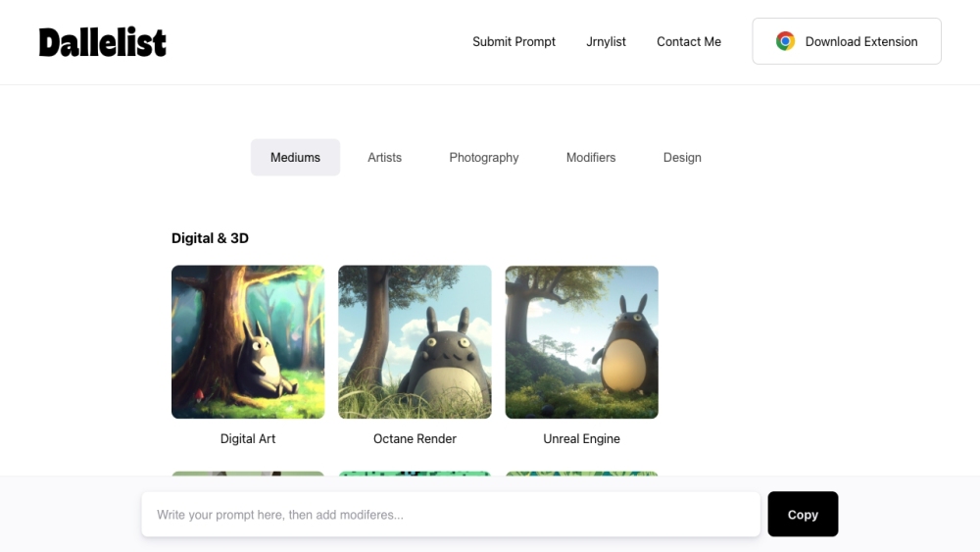Select the Design tab
The height and width of the screenshot is (552, 980).
[682, 157]
